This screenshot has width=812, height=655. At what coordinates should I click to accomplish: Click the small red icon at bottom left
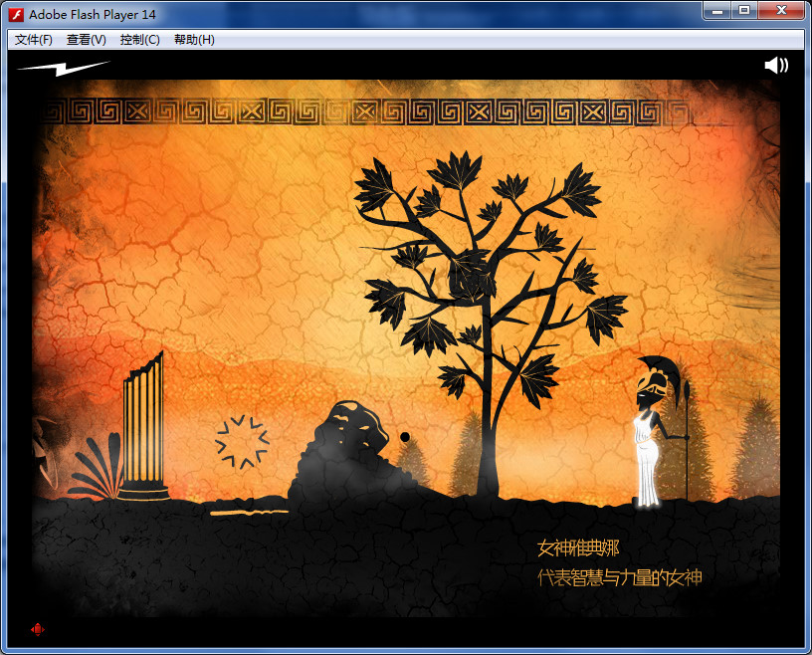37,629
